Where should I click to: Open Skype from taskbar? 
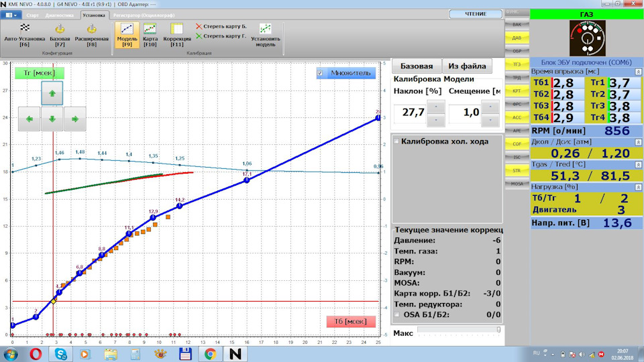pyautogui.click(x=61, y=354)
